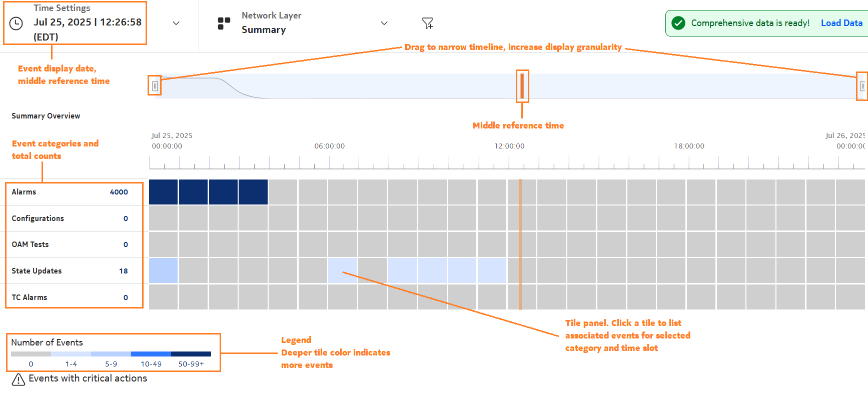Image resolution: width=868 pixels, height=397 pixels.
Task: Click the Network Layer grid icon
Action: (x=224, y=22)
